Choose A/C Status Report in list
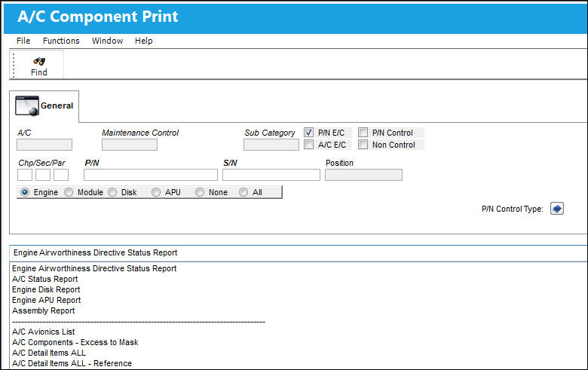588x370 pixels. (x=45, y=279)
